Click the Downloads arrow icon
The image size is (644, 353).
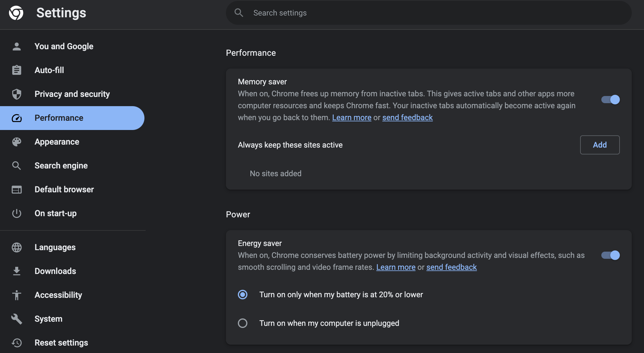tap(17, 271)
